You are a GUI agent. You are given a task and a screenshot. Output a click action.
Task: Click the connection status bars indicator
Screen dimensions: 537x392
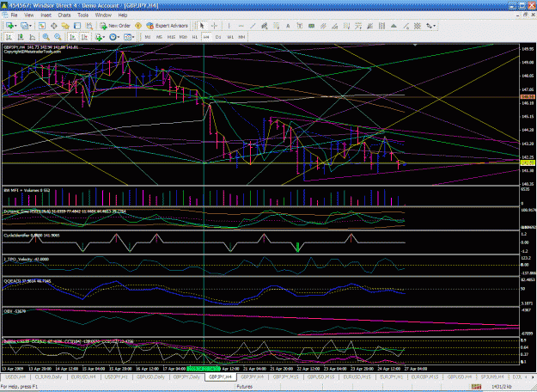(x=476, y=387)
